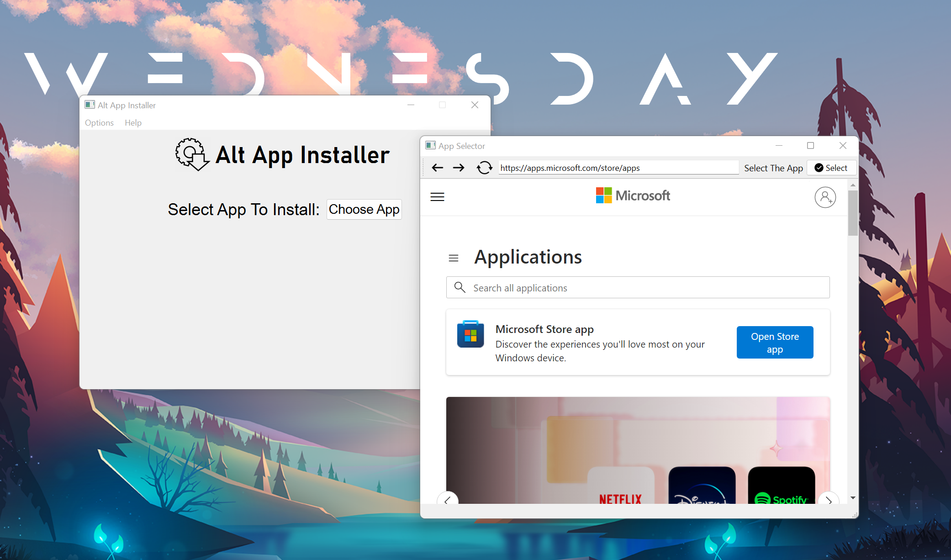Viewport: 951px width, 560px height.
Task: Click the search magnifier icon
Action: point(460,287)
